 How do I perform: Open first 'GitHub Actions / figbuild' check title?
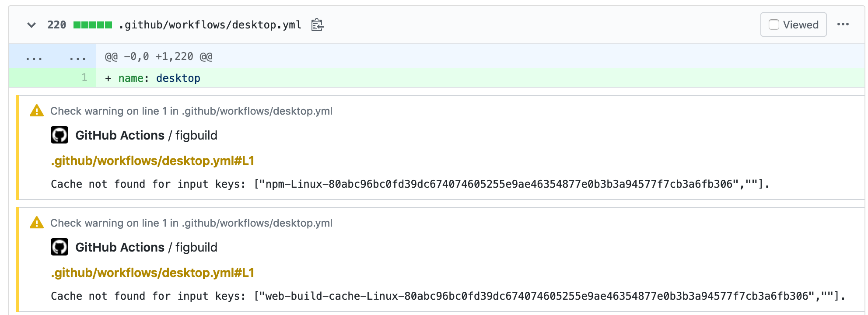[146, 135]
